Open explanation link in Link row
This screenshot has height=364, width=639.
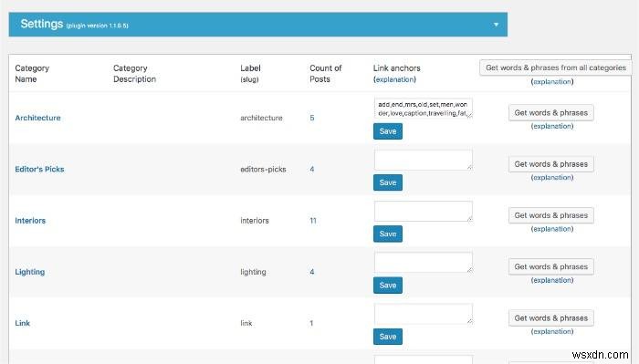coord(552,331)
